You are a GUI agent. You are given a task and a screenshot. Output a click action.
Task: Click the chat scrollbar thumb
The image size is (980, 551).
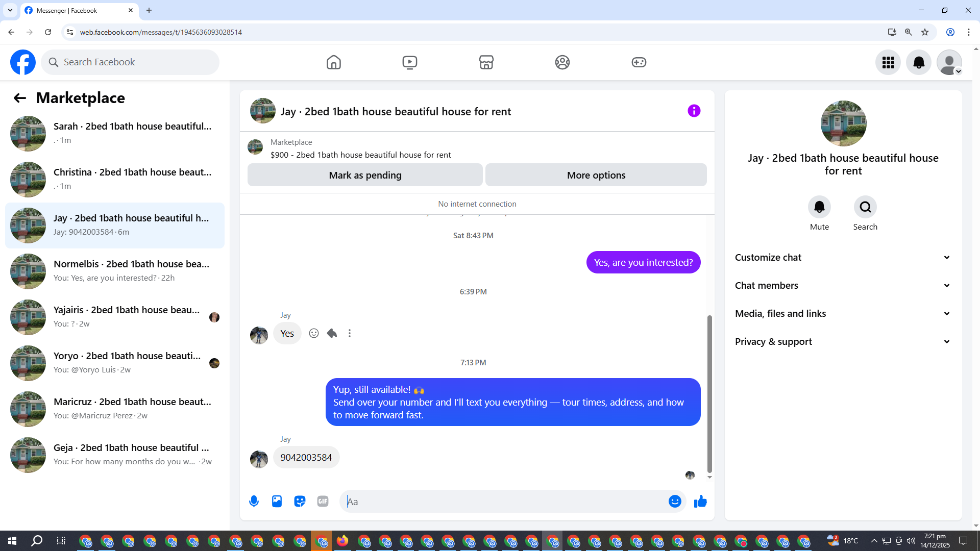click(709, 393)
